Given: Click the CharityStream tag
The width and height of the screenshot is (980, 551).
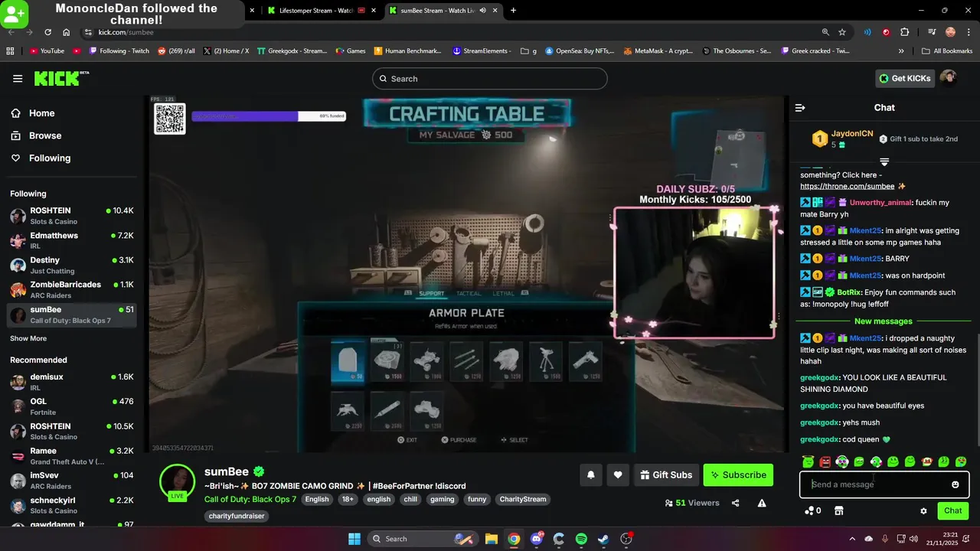Looking at the screenshot, I should pos(523,499).
